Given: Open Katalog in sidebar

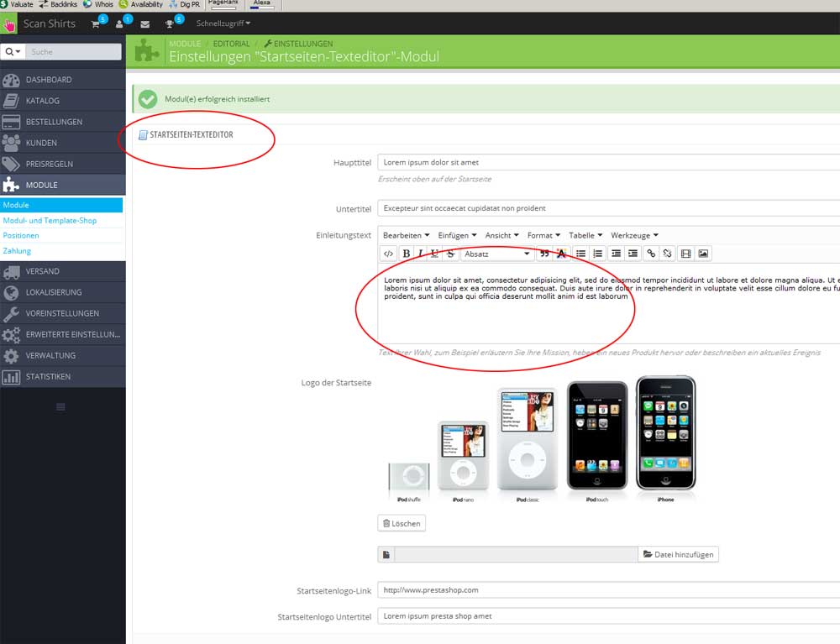Looking at the screenshot, I should coord(63,101).
